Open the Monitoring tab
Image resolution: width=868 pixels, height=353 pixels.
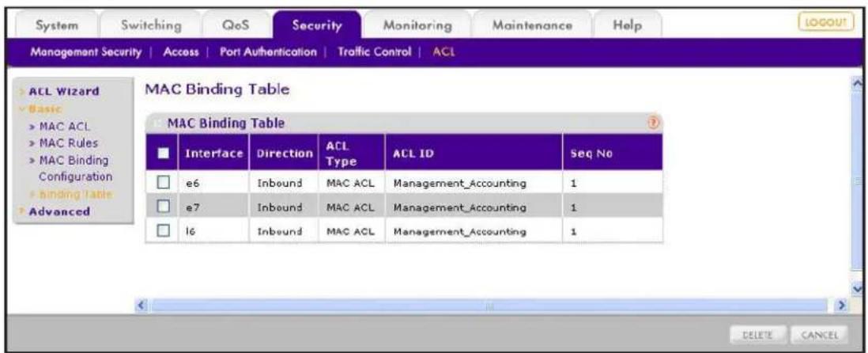coord(417,25)
